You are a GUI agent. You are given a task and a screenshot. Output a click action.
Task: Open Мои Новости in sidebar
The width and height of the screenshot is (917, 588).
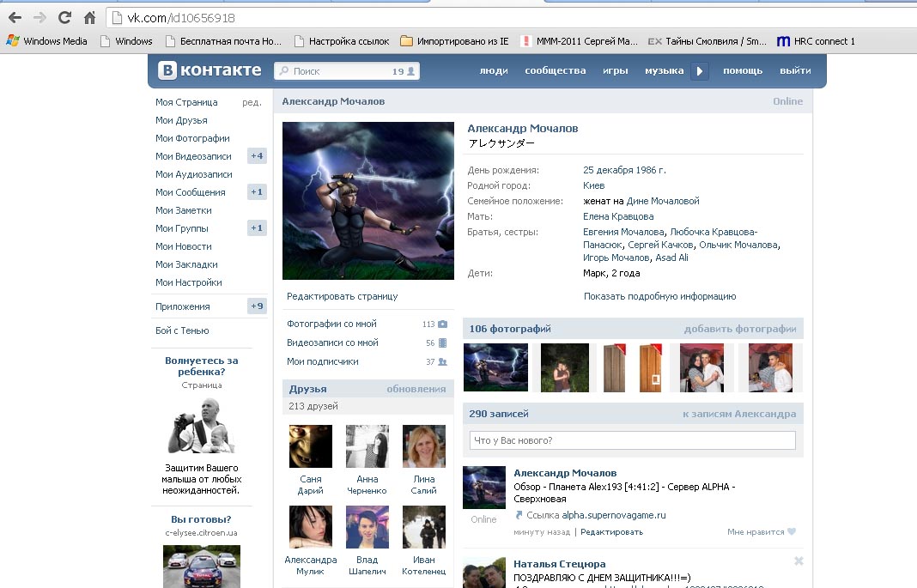tap(184, 246)
